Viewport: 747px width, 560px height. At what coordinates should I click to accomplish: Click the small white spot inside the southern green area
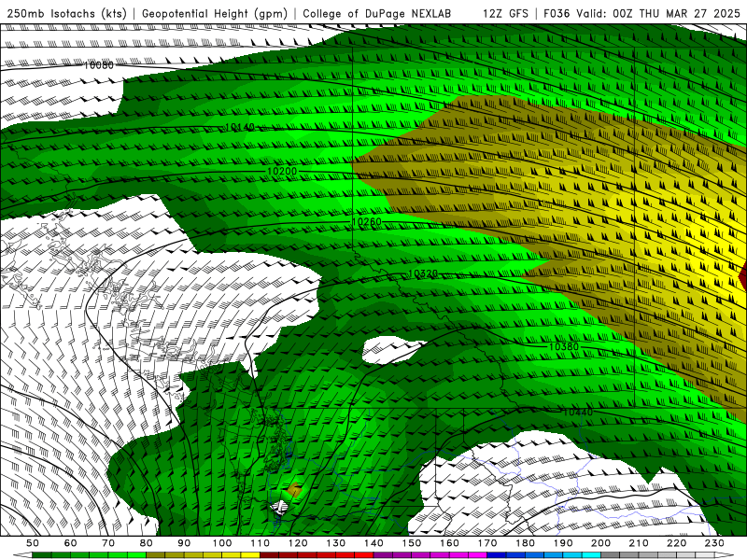pos(279,507)
